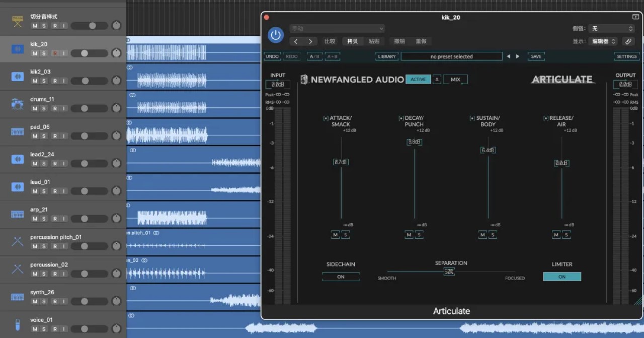644x338 pixels.
Task: Click the SAVE preset button
Action: pos(536,56)
